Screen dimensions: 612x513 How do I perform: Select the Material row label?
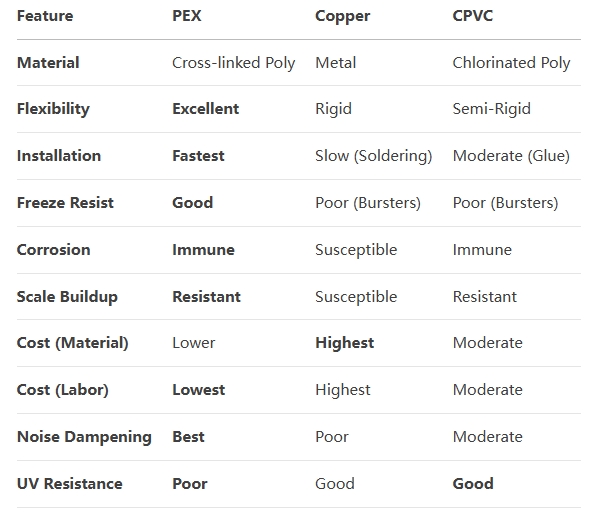[48, 63]
